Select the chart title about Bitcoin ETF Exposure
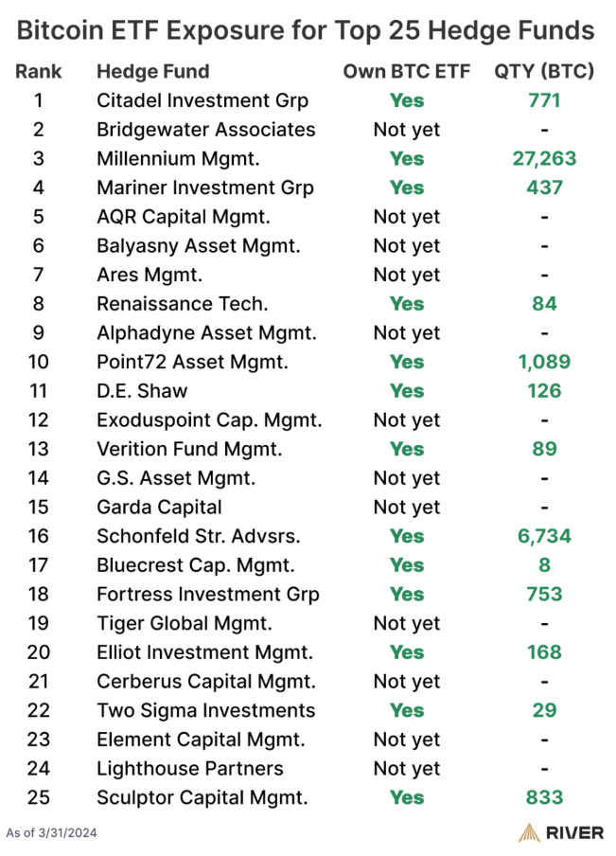 pyautogui.click(x=308, y=30)
